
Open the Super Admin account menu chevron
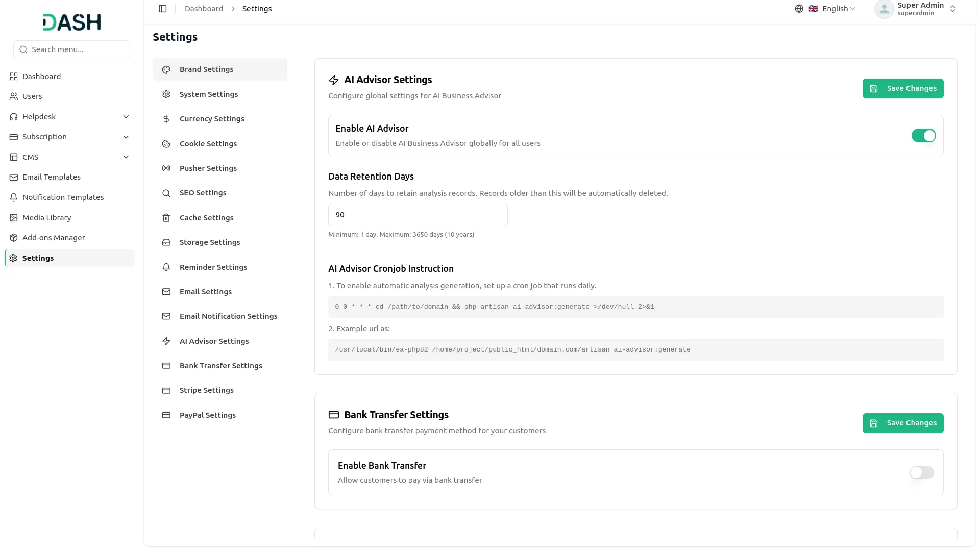(952, 9)
